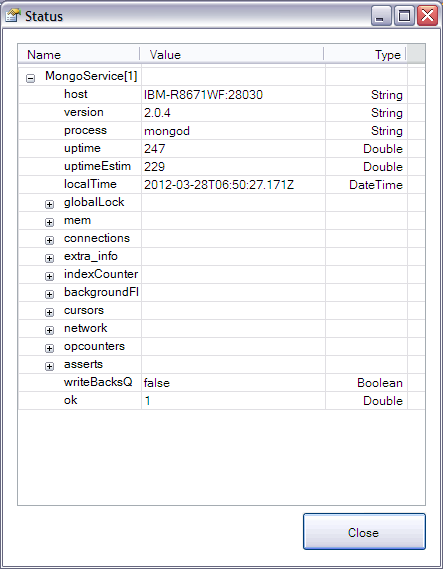Select the uptimeEstim row name
443x569 pixels.
click(97, 166)
